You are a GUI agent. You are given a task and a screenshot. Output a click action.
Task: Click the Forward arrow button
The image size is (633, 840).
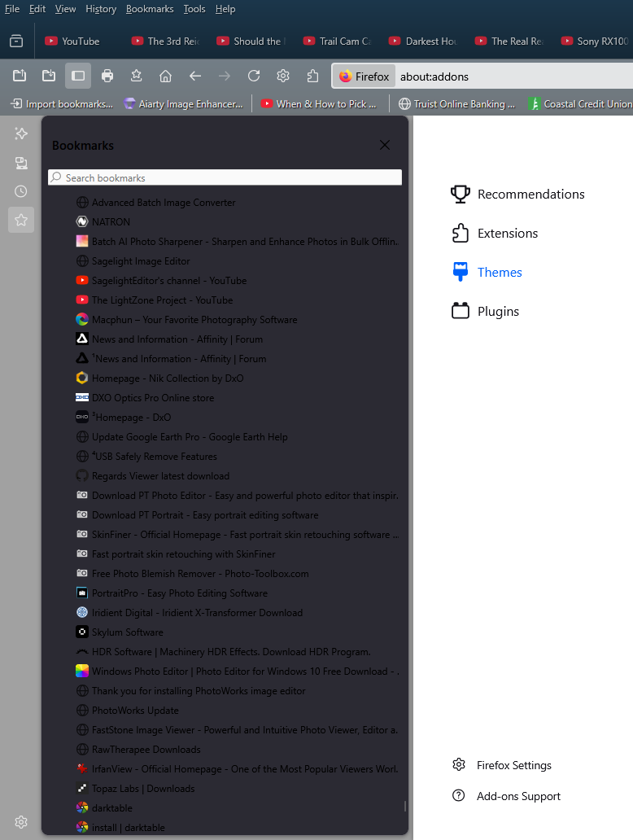click(x=225, y=76)
